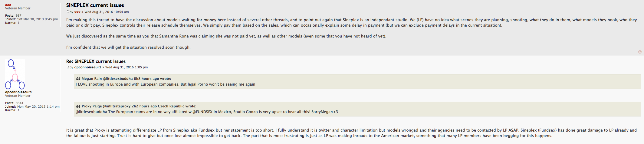Click author xxx in the first post byline
The width and height of the screenshot is (644, 144).
coord(77,12)
